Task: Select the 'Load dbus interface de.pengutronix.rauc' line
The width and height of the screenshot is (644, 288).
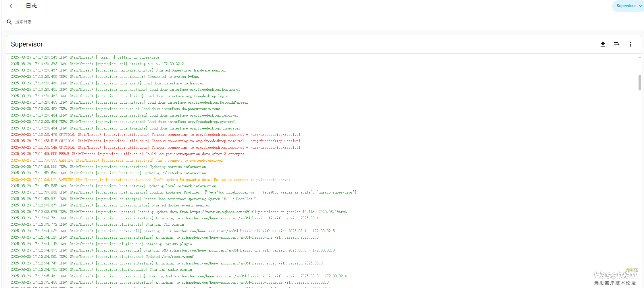Action: (116, 109)
